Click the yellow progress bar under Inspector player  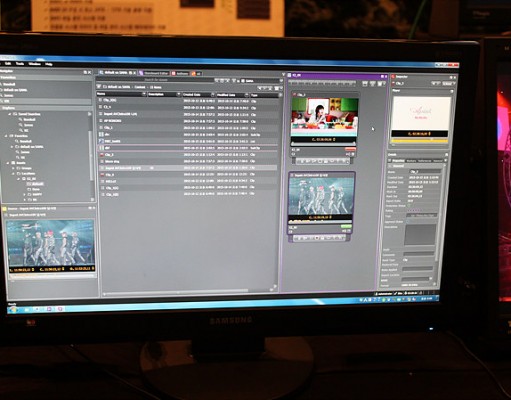click(420, 141)
